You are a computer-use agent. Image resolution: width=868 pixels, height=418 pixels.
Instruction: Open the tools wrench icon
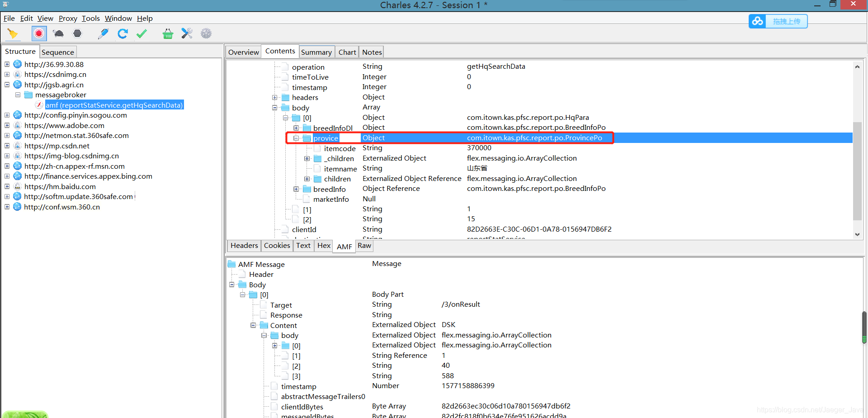(187, 33)
